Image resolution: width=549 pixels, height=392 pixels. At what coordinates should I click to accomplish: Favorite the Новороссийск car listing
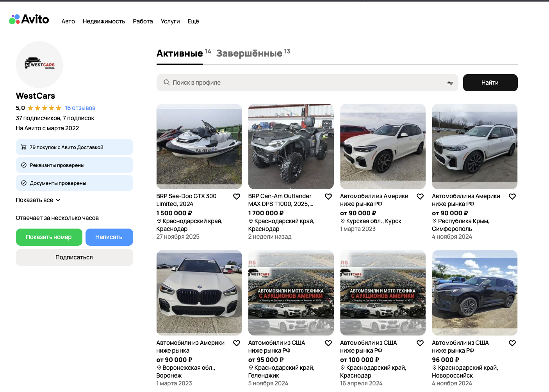(x=512, y=343)
